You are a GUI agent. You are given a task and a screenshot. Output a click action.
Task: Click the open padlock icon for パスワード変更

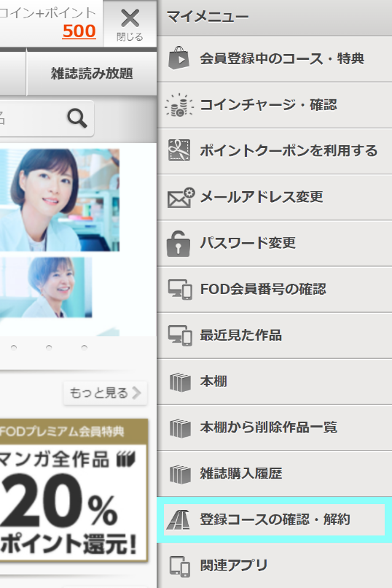[179, 244]
